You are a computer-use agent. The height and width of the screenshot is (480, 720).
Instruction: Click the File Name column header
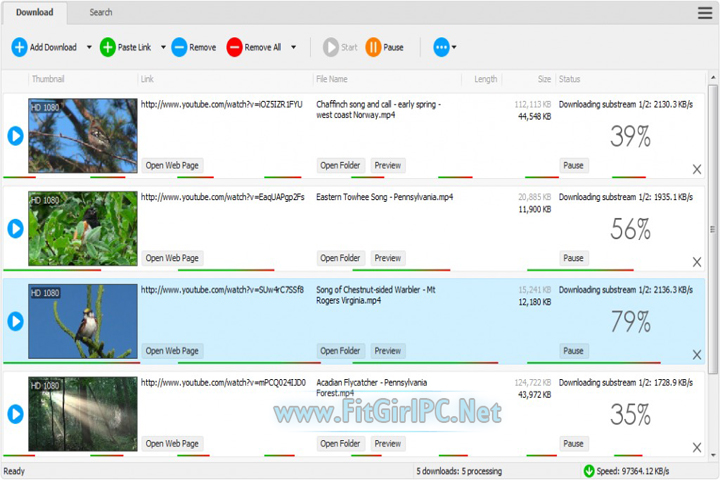pos(332,79)
